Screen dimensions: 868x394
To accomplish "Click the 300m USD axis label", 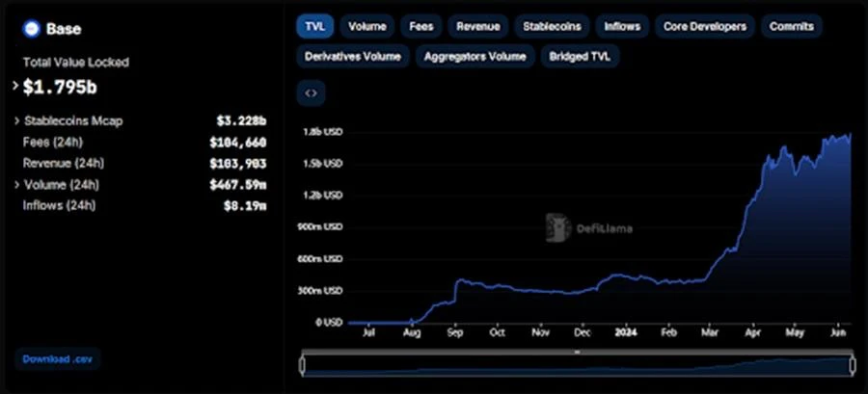I will click(322, 291).
